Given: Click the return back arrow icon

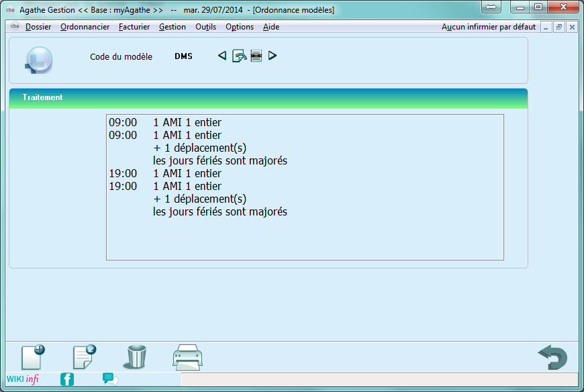Looking at the screenshot, I should tap(552, 357).
